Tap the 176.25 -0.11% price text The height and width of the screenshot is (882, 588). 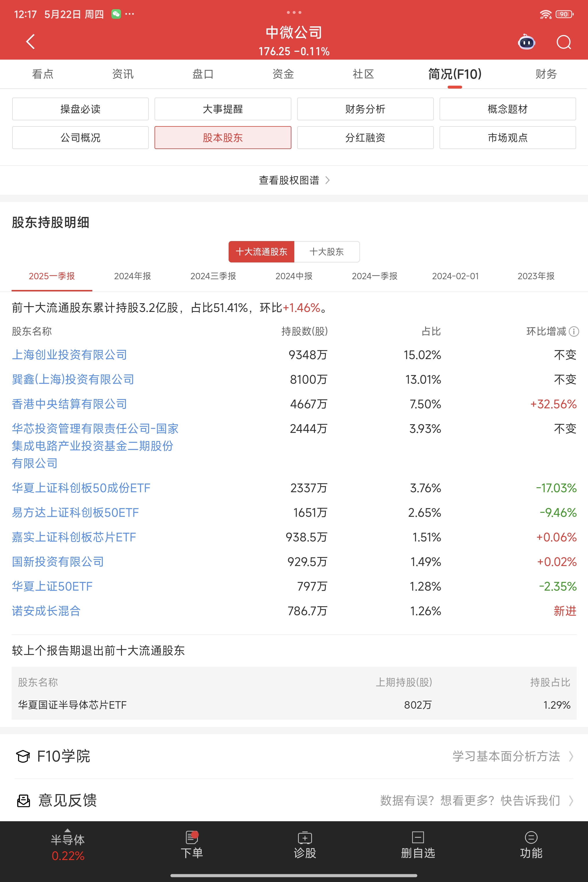tap(294, 52)
